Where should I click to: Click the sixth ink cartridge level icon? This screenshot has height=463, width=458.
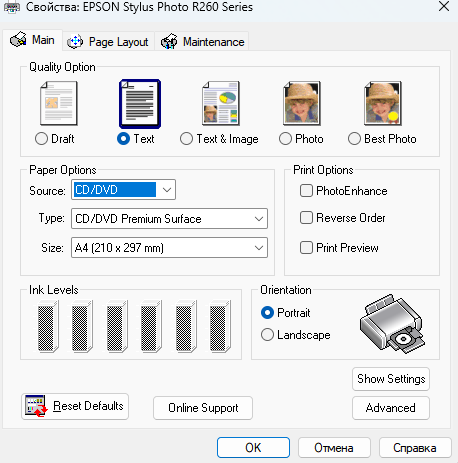pyautogui.click(x=220, y=326)
